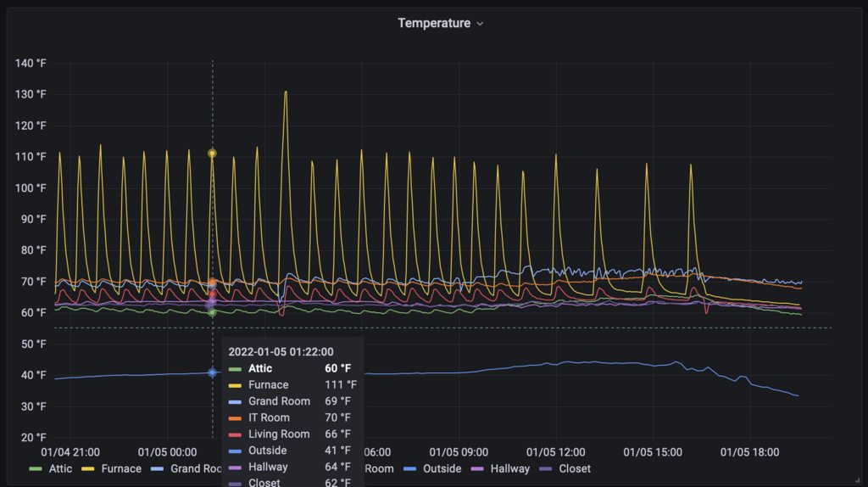
Task: Click the 66 °F value in the tooltip
Action: (337, 434)
